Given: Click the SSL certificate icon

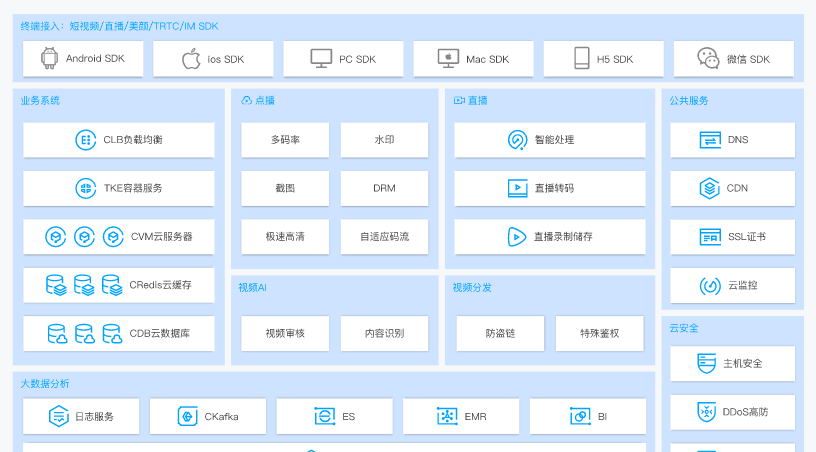Looking at the screenshot, I should (710, 237).
